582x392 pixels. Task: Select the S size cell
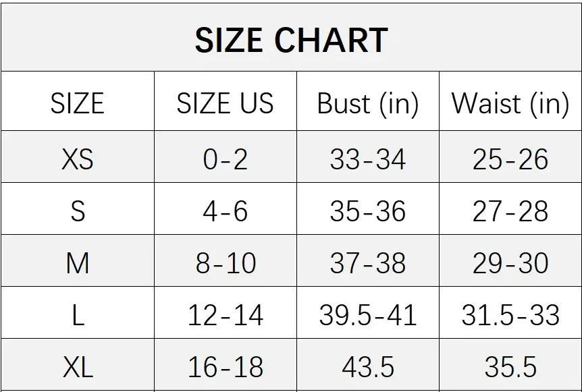point(78,208)
